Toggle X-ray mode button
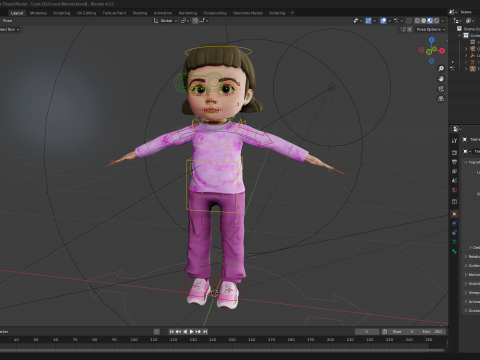The width and height of the screenshot is (480, 360). tap(409, 21)
